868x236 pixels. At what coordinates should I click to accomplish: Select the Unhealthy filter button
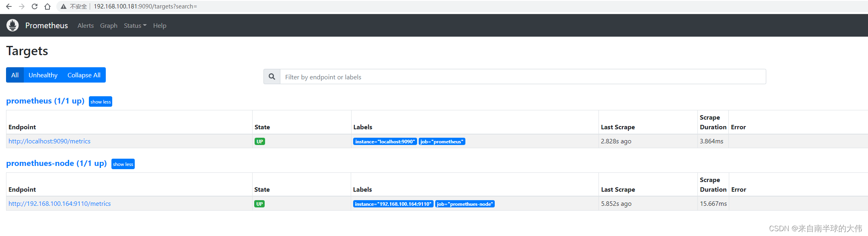coord(43,75)
